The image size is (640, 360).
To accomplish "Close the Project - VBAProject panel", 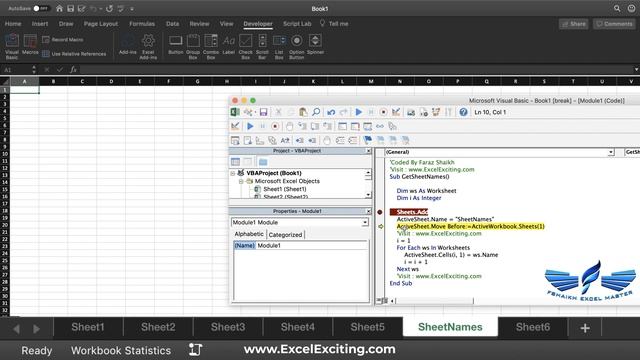I will (368, 151).
